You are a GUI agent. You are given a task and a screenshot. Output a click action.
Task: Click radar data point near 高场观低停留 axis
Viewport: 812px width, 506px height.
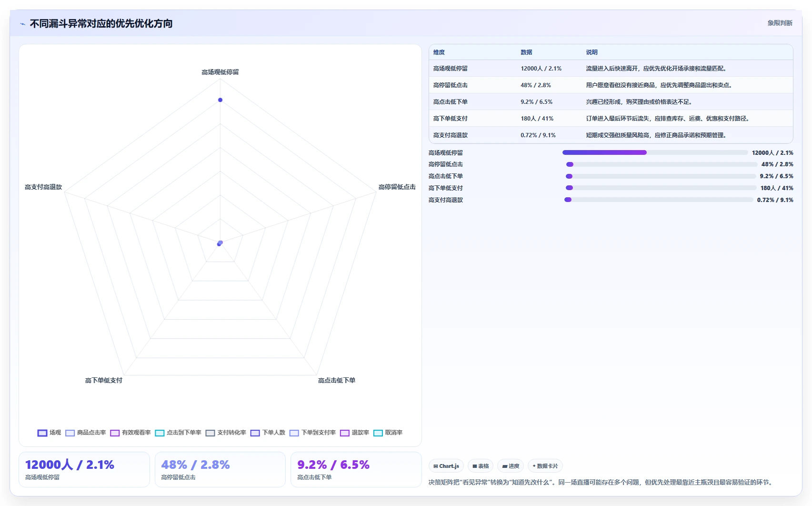(x=220, y=100)
